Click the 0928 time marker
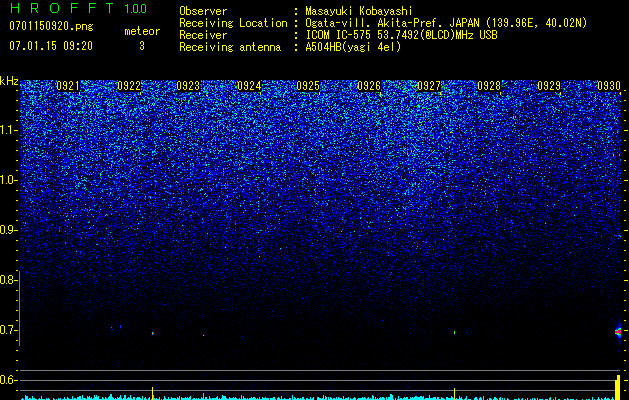Screen dimensions: 629x400 click(489, 86)
